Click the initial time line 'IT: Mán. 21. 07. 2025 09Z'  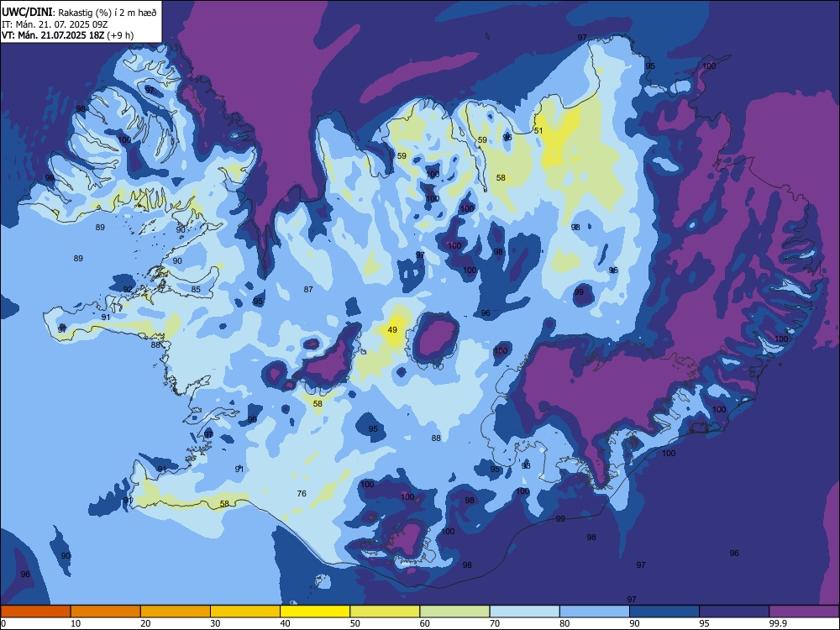[x=53, y=24]
